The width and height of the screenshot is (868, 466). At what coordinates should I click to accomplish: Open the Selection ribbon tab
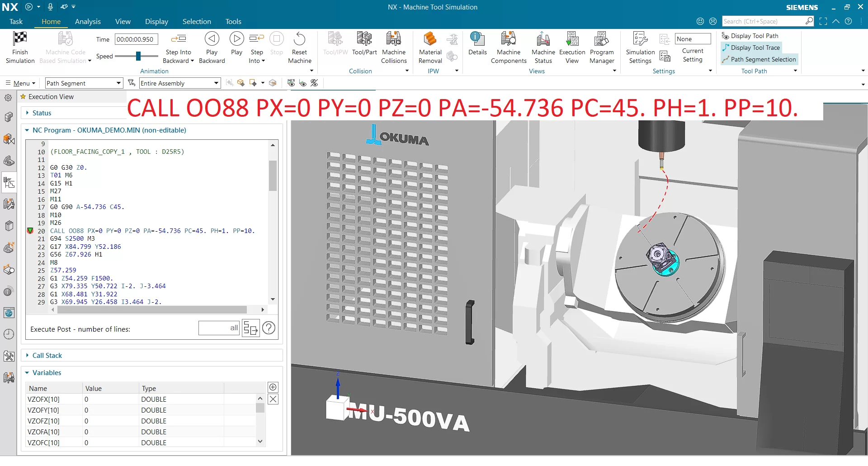click(x=197, y=22)
